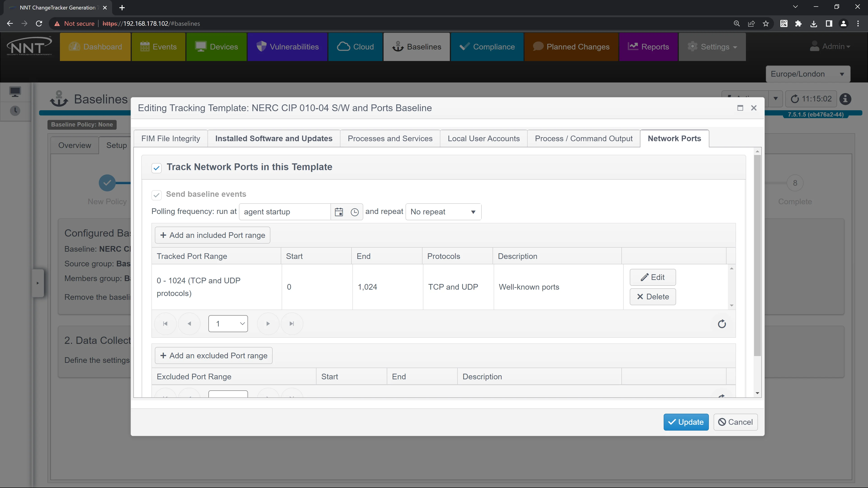Open the Admin user dropdown
868x488 pixels.
[830, 47]
